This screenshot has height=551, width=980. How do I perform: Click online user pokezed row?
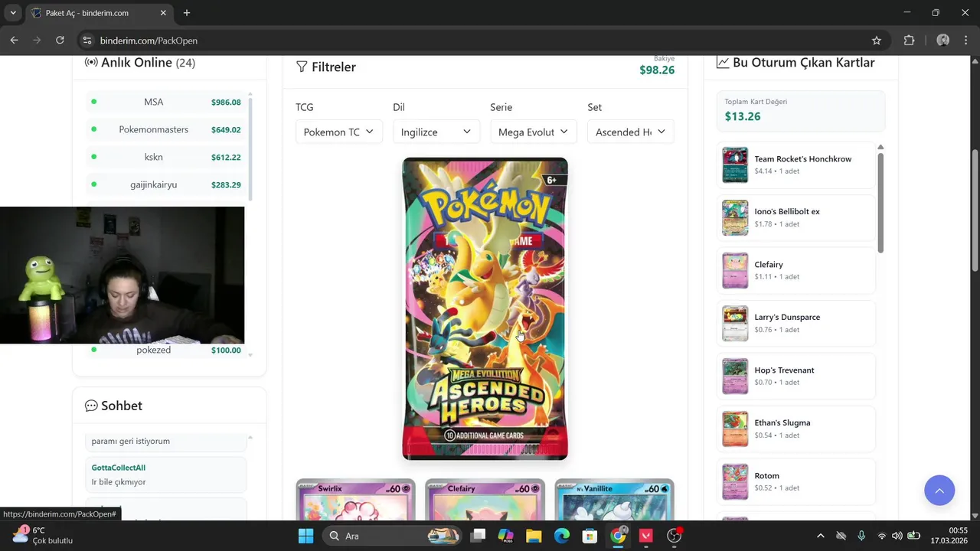point(165,350)
